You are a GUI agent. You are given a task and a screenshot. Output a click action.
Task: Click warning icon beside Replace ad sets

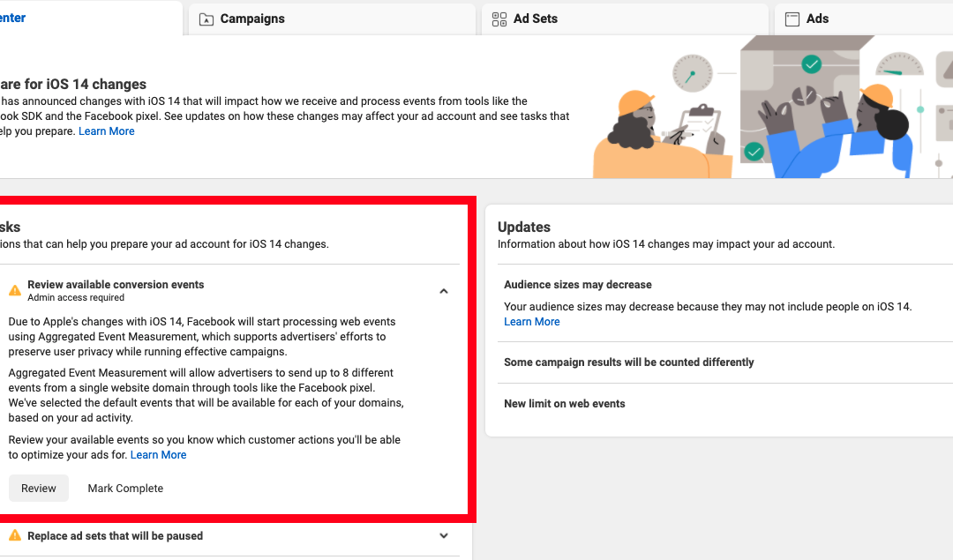15,535
